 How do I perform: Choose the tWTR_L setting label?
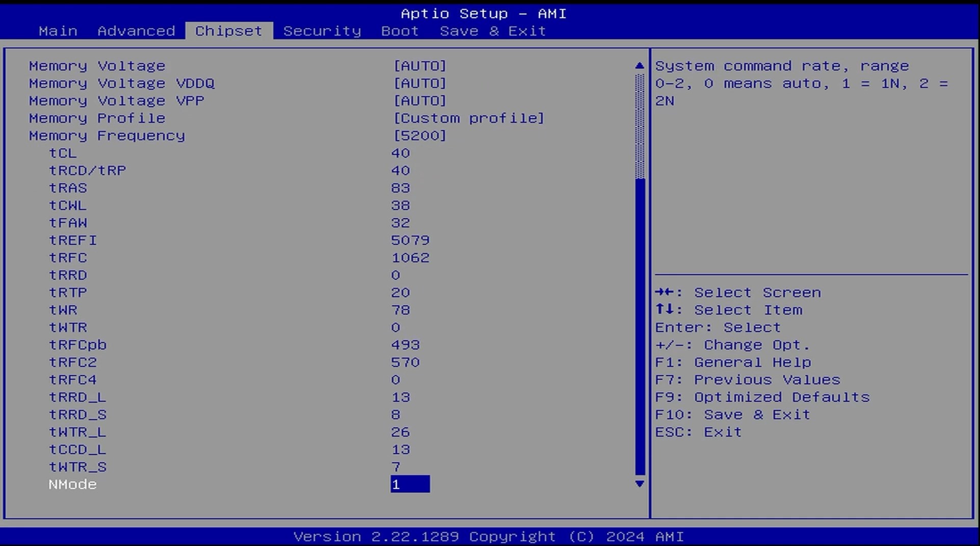coord(77,432)
